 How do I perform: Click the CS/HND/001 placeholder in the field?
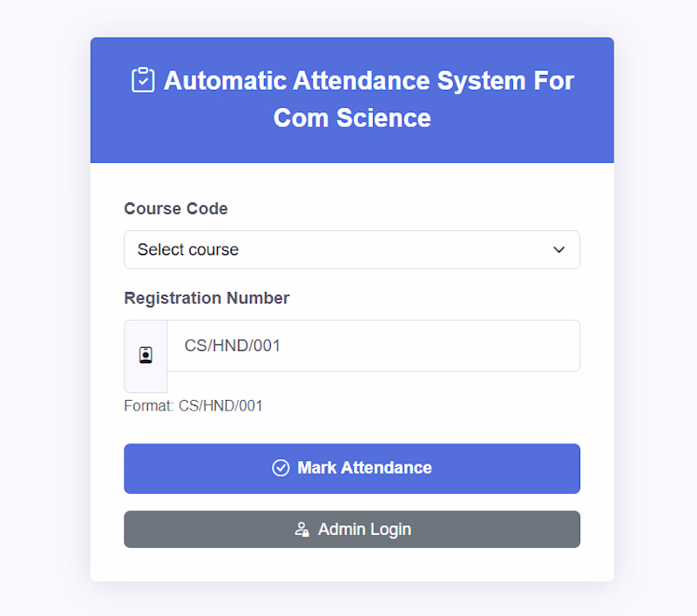coord(233,346)
